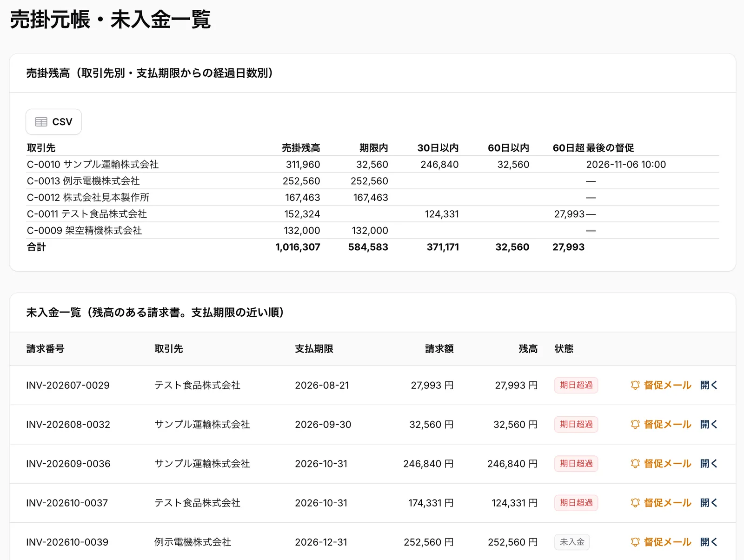The image size is (744, 560).
Task: Click the total 1,016,307 value
Action: tap(298, 247)
